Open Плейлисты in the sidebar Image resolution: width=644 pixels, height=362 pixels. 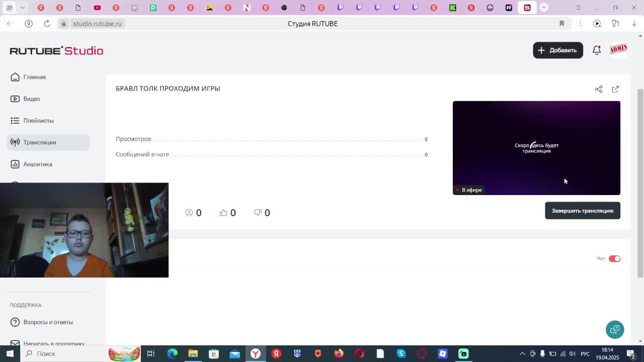point(32,121)
